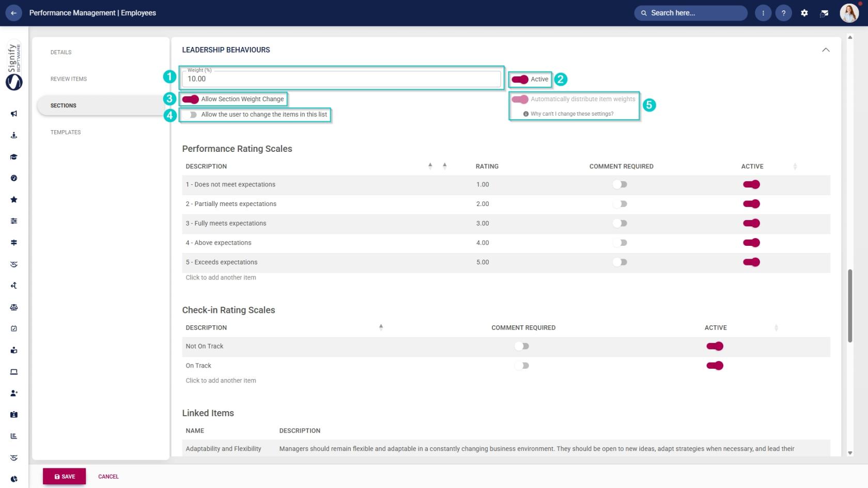This screenshot has height=488, width=868.
Task: Open the help question mark icon
Action: tap(784, 13)
